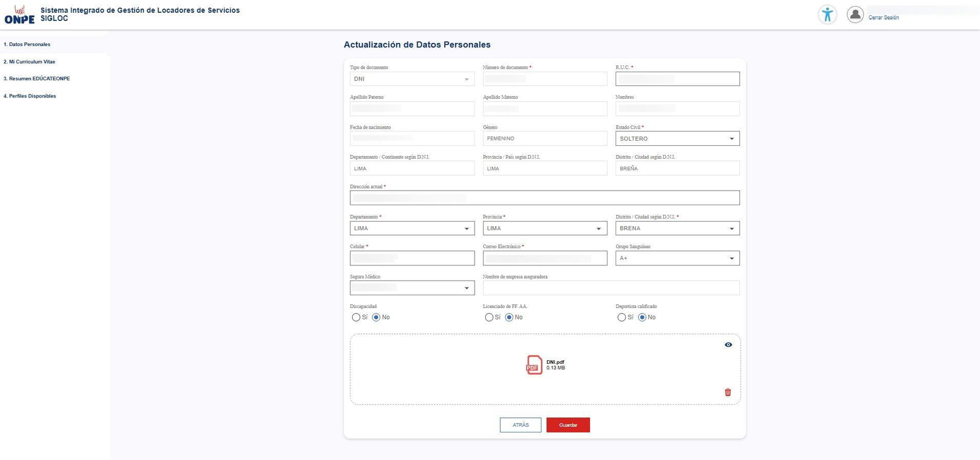Delete the uploaded file with trash icon
Image resolution: width=980 pixels, height=460 pixels.
click(728, 392)
